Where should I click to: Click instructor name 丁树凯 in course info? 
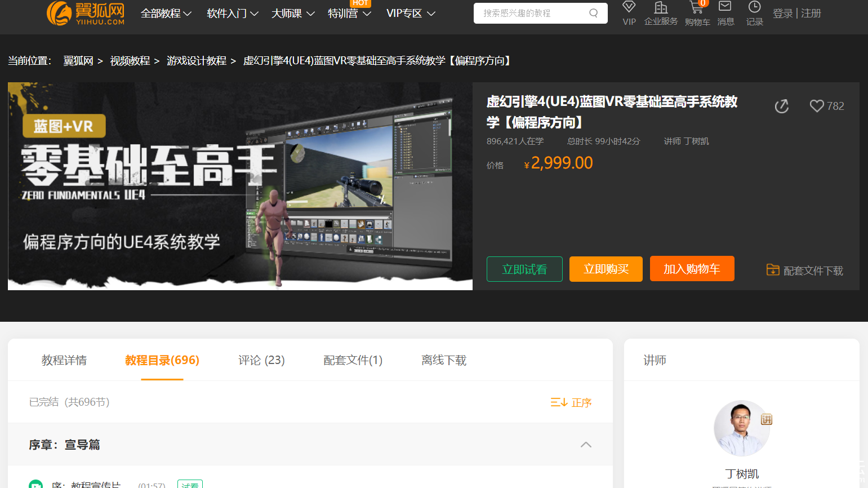697,141
